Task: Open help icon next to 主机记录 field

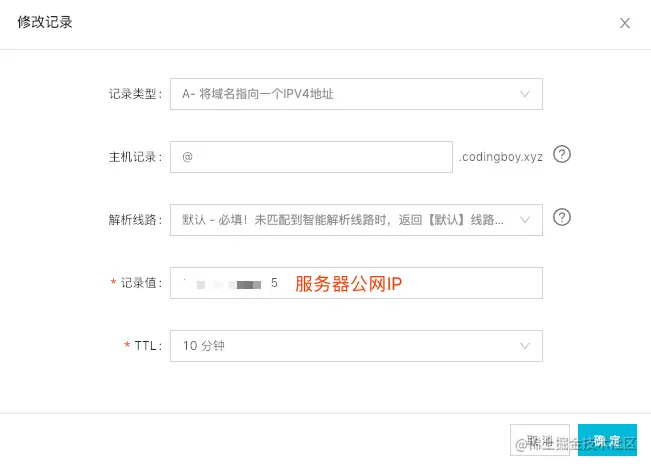Action: pos(562,155)
